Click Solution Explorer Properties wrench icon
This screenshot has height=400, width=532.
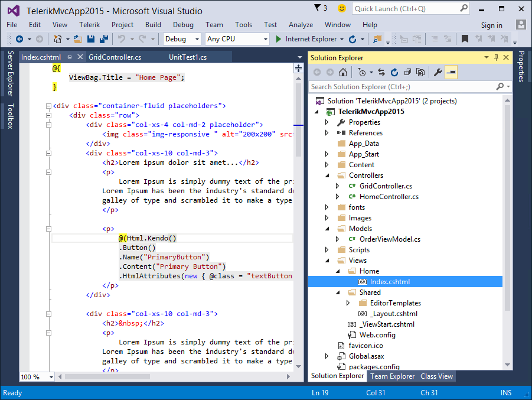438,72
